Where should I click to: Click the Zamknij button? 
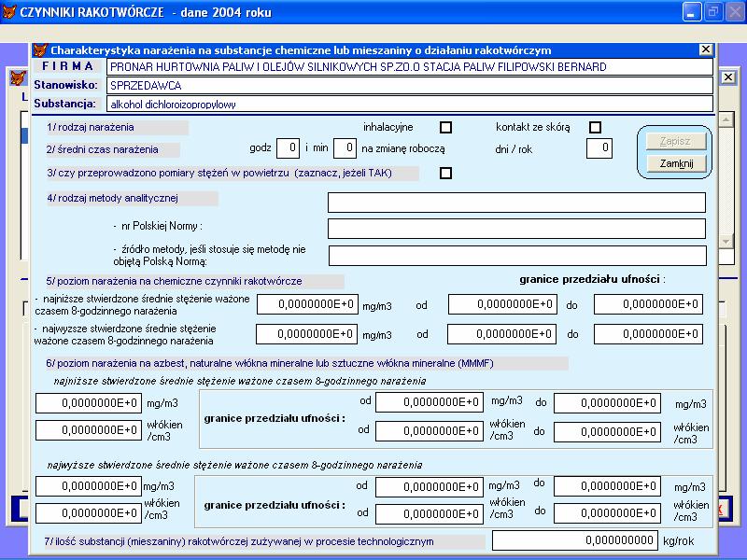point(675,163)
